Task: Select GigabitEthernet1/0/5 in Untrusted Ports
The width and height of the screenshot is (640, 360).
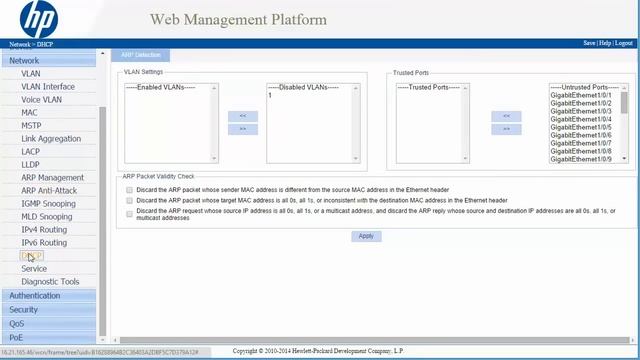Action: point(581,127)
